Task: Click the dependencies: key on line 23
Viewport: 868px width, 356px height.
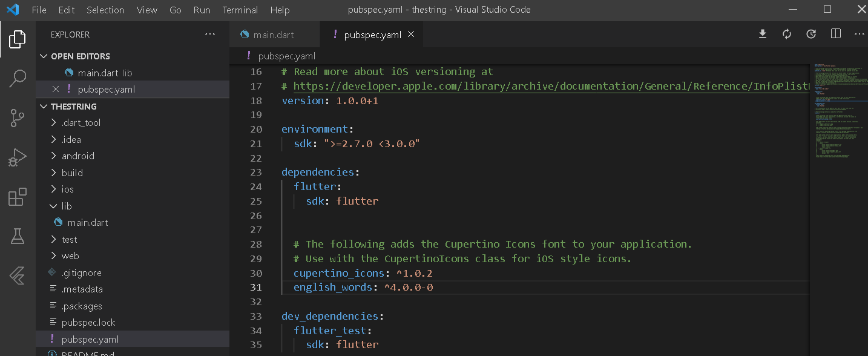Action: pos(321,172)
